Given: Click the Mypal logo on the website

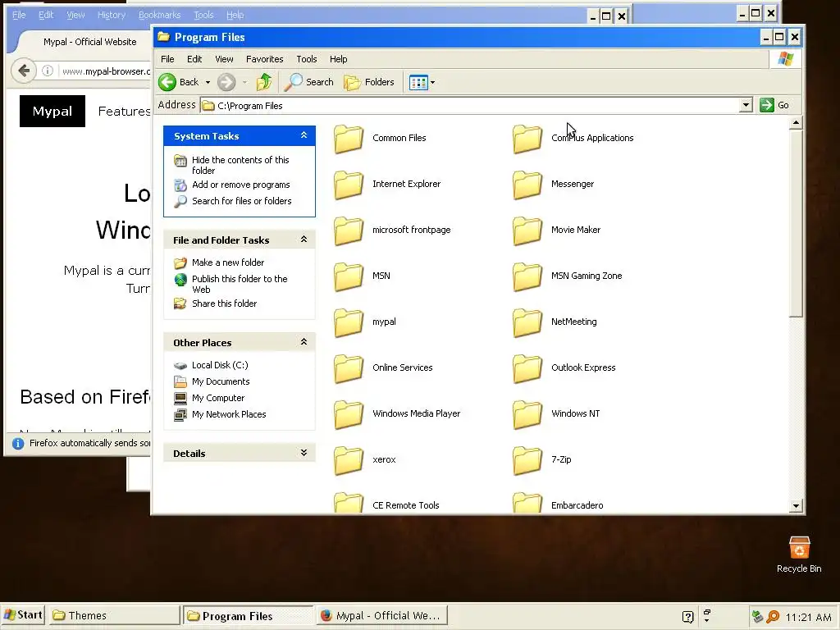Looking at the screenshot, I should (x=52, y=111).
